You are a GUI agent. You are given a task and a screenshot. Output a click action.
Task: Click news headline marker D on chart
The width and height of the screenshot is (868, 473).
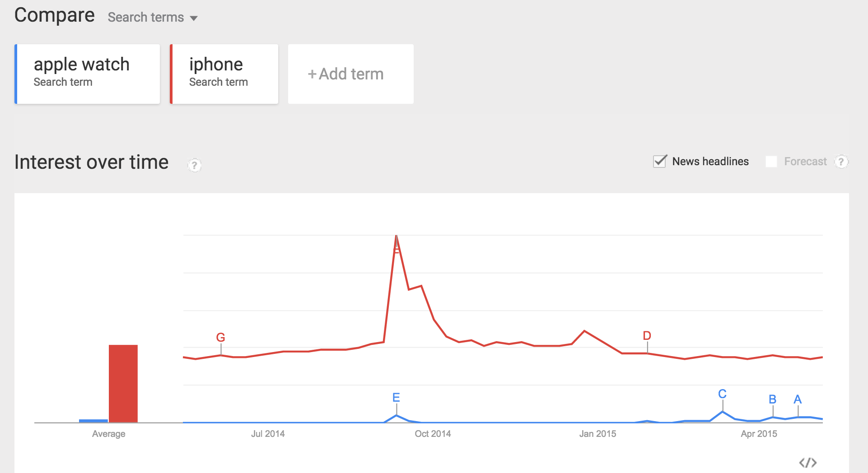647,336
